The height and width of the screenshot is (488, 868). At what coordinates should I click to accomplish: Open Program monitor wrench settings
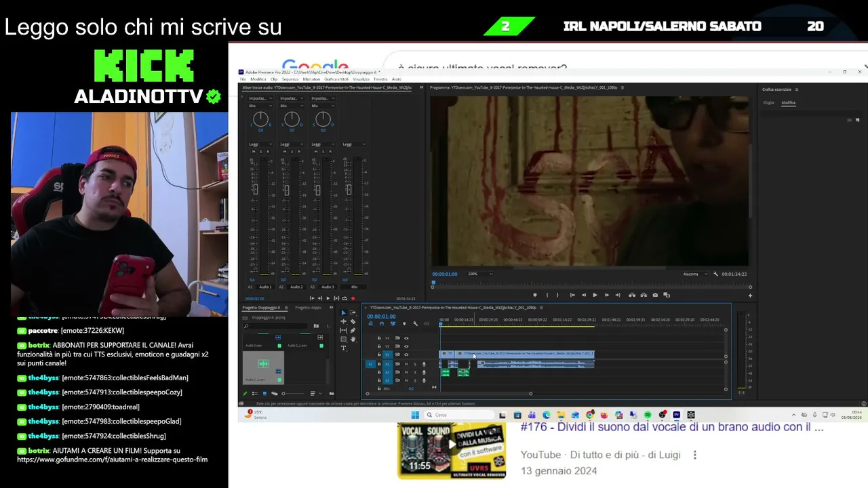click(715, 274)
